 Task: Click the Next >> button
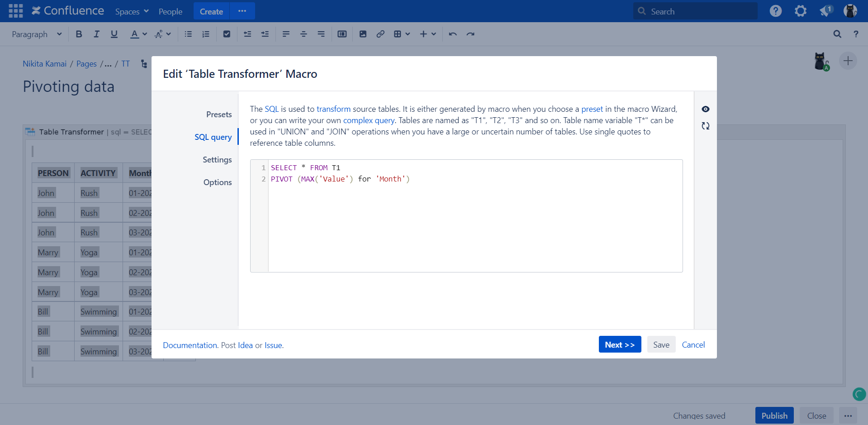pyautogui.click(x=620, y=344)
